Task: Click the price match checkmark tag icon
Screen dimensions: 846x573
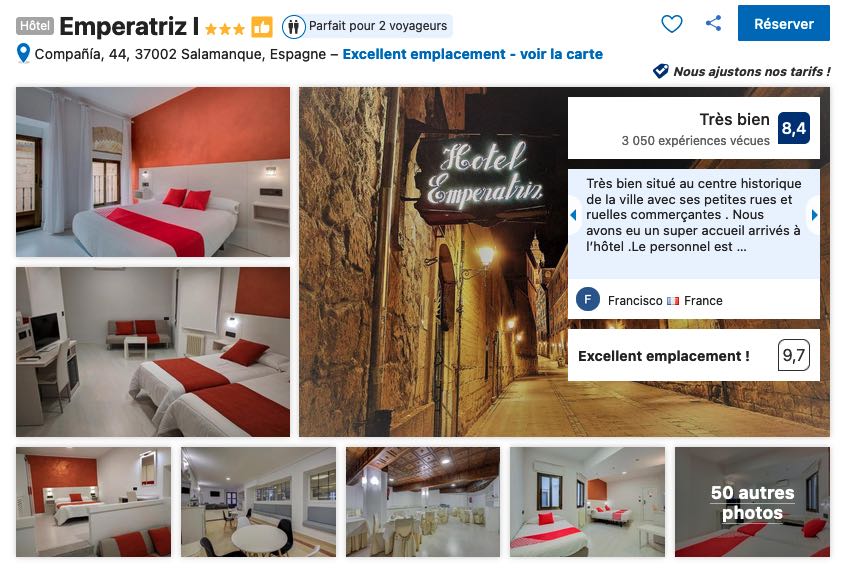Action: pyautogui.click(x=661, y=71)
